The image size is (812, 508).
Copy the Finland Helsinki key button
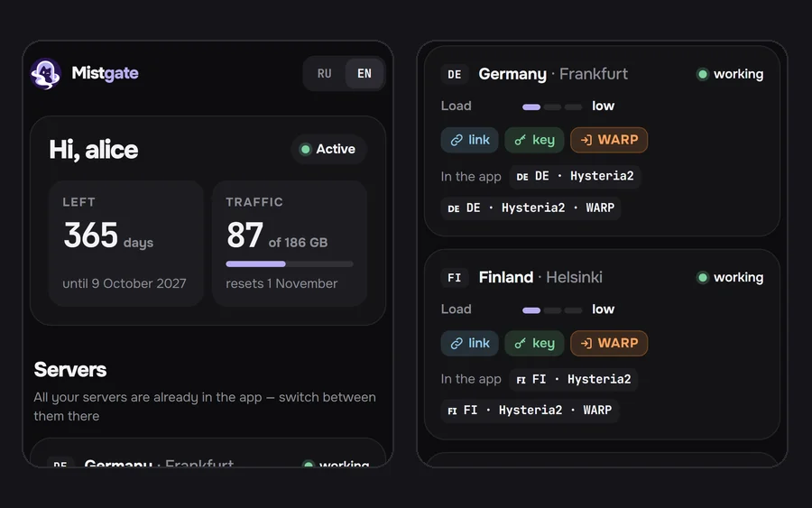click(x=534, y=343)
